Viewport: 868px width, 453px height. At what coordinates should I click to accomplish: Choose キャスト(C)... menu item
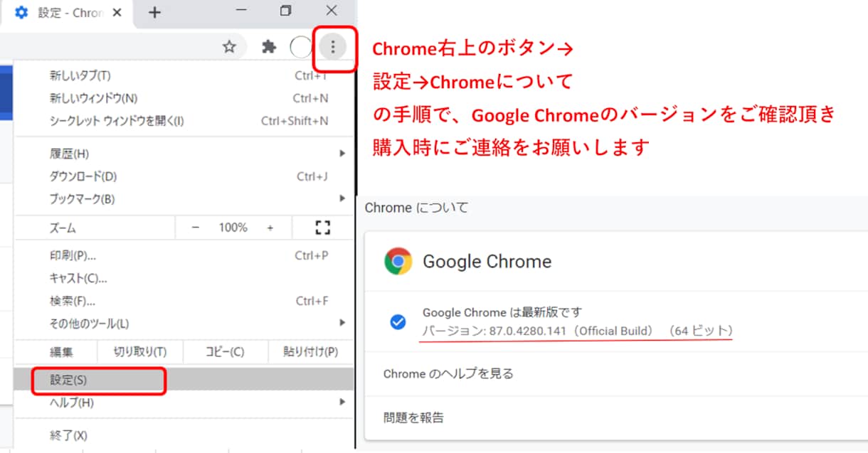[x=185, y=278]
